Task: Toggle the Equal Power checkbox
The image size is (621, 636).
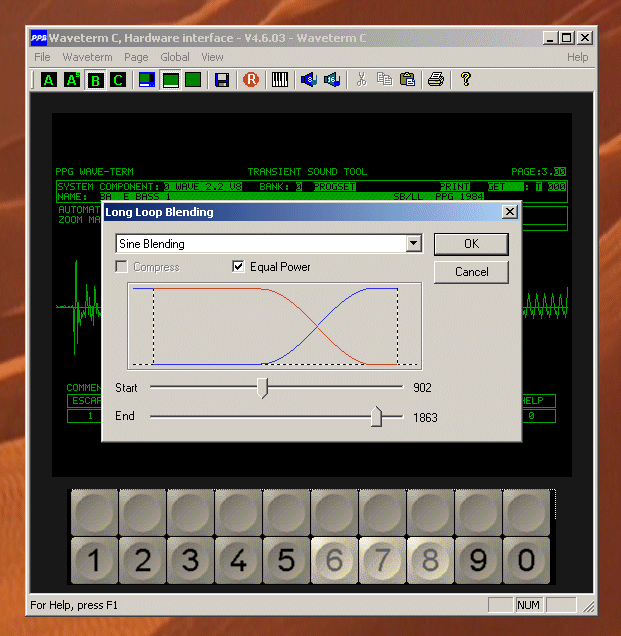Action: click(238, 266)
